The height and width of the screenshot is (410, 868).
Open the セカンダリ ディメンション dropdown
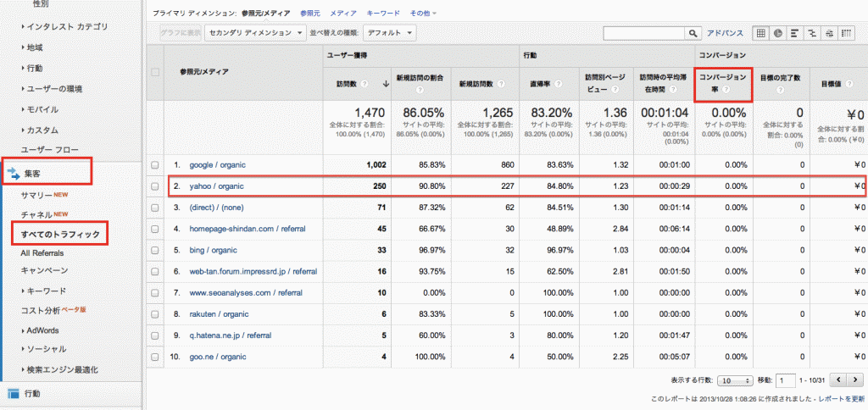(255, 33)
